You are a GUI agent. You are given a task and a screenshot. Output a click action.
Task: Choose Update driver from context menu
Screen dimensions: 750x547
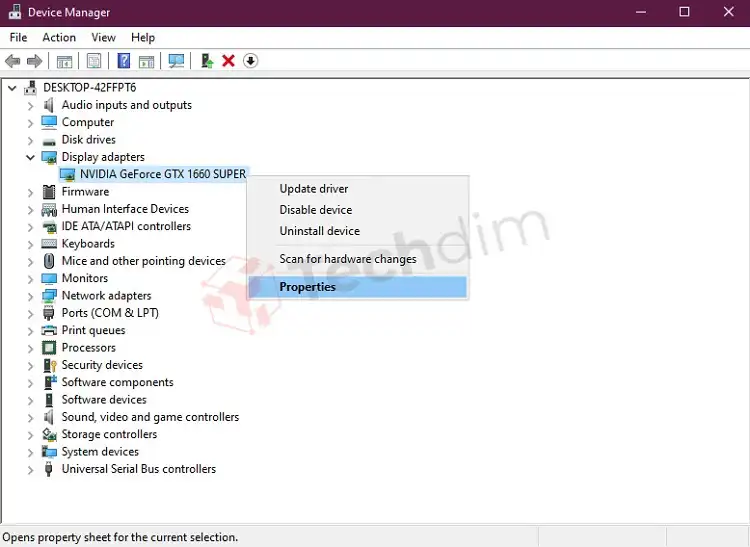pos(358,189)
